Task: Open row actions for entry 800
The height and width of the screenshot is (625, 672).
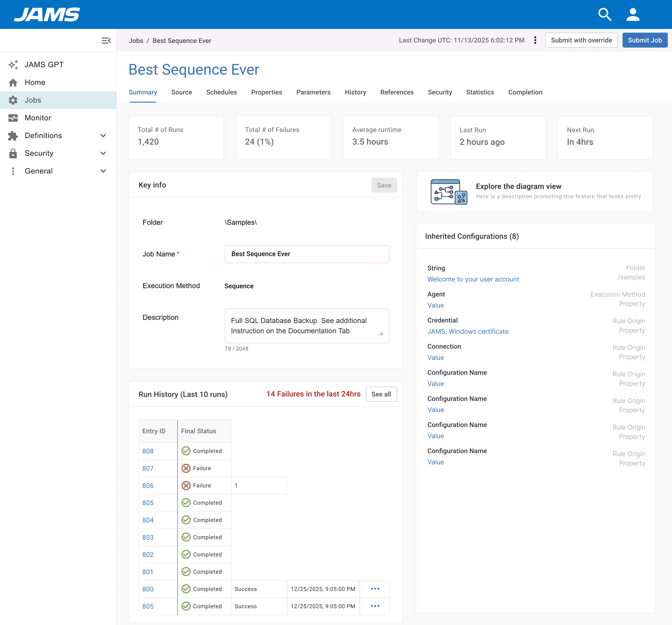Action: click(375, 589)
